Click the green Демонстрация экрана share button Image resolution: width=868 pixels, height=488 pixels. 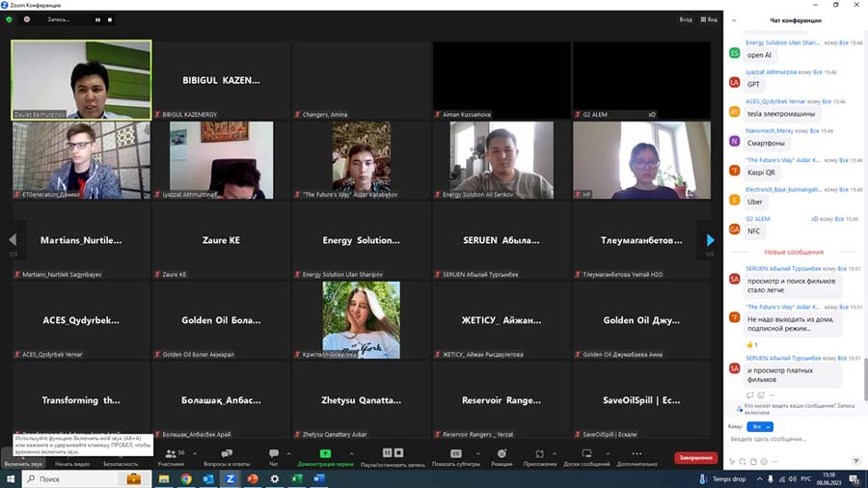click(x=325, y=453)
